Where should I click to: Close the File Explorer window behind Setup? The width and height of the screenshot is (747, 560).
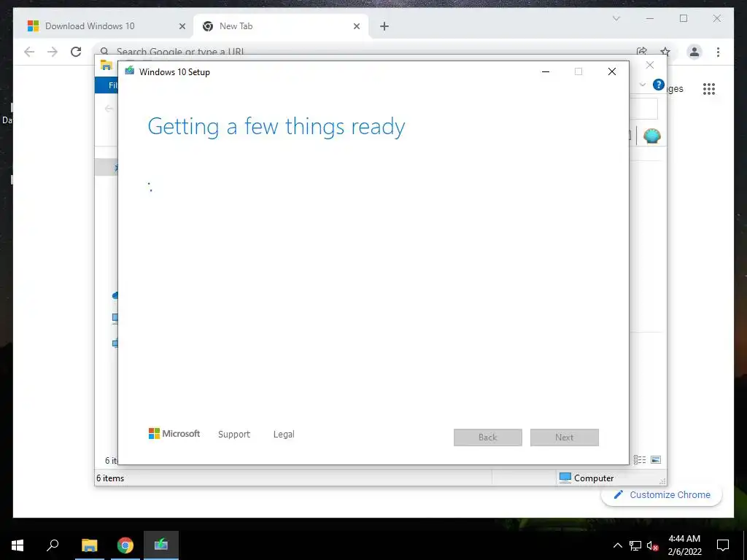pos(650,65)
